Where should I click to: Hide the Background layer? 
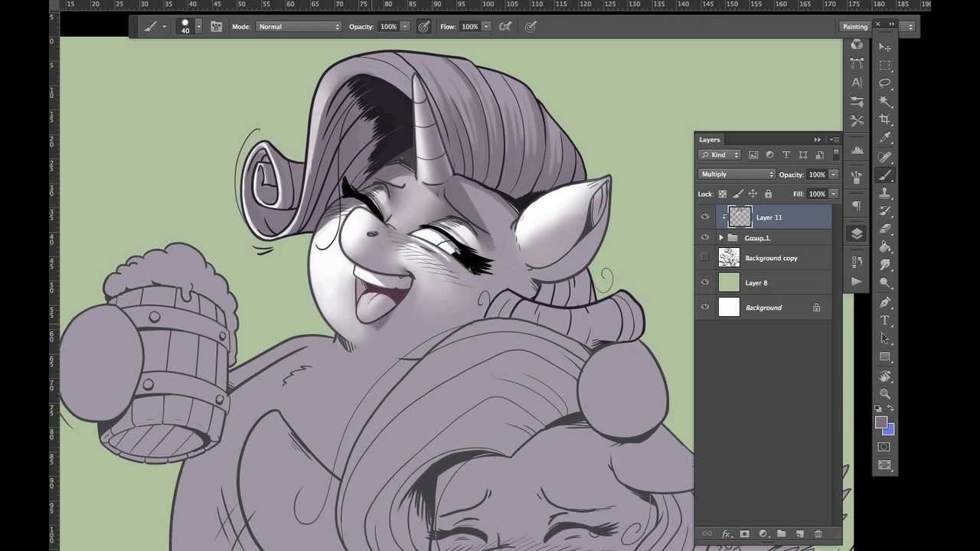pos(705,308)
